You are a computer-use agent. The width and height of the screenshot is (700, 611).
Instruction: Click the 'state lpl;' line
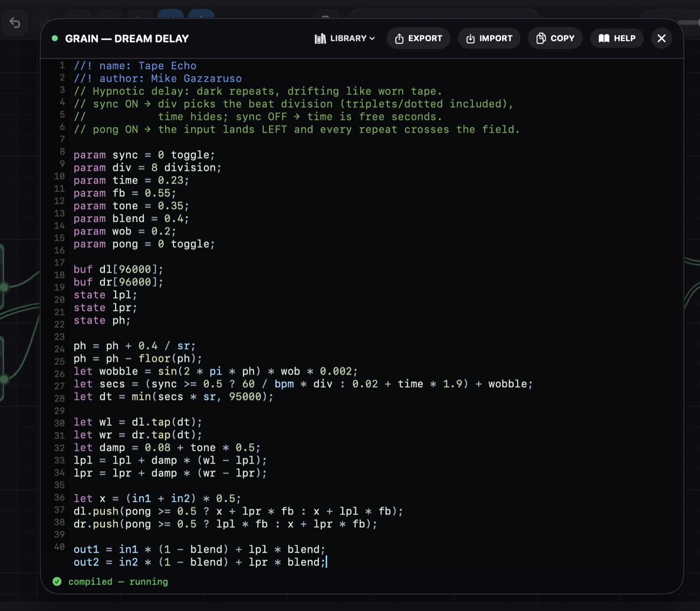[x=105, y=295]
